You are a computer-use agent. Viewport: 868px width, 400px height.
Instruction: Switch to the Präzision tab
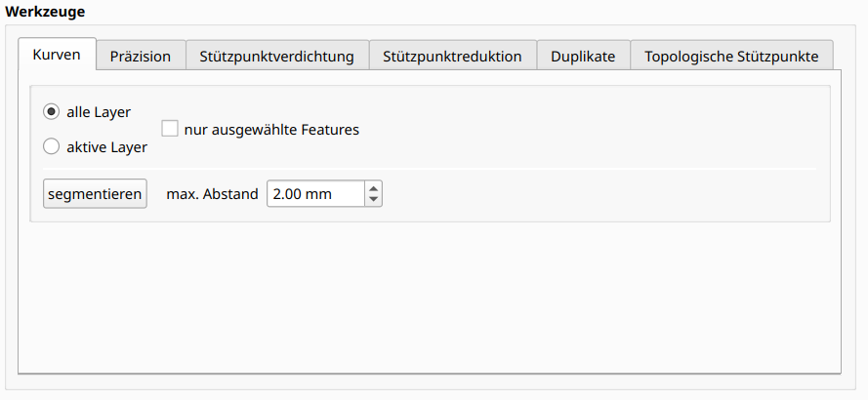pyautogui.click(x=140, y=57)
